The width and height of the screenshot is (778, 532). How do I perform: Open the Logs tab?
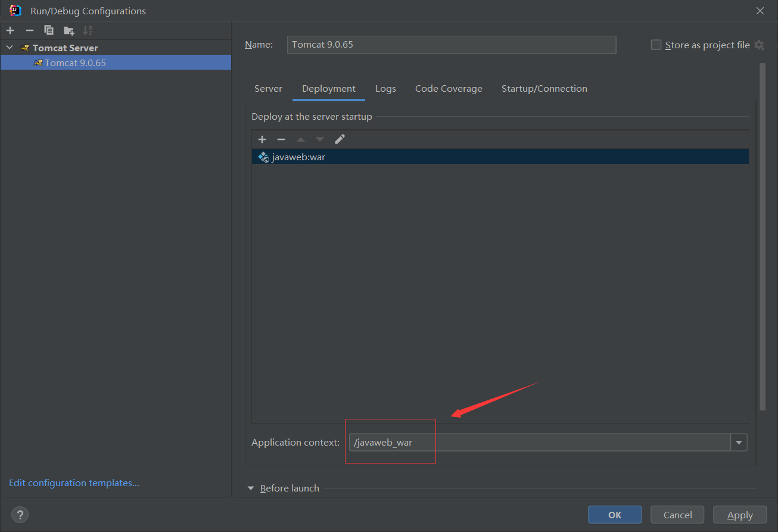click(385, 88)
